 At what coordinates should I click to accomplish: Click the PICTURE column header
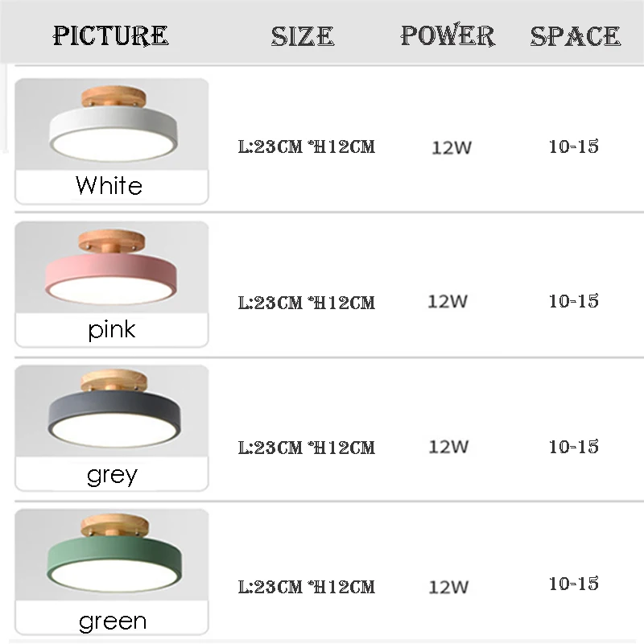[110, 35]
